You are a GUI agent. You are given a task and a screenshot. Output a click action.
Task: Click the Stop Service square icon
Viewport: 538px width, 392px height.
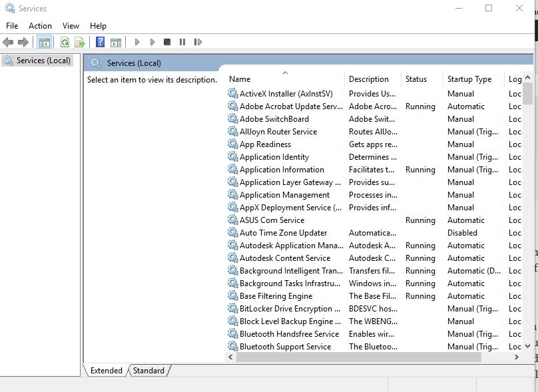click(x=167, y=43)
